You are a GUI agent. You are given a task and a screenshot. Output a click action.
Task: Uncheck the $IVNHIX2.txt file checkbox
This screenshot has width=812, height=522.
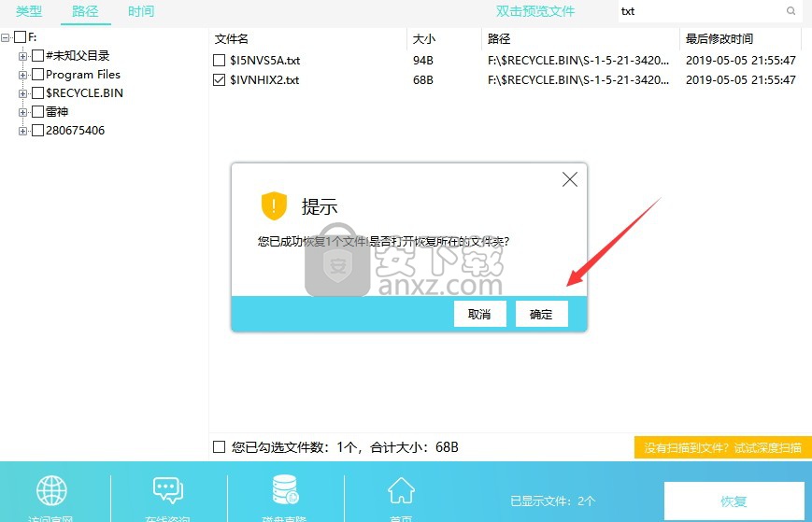click(x=219, y=80)
